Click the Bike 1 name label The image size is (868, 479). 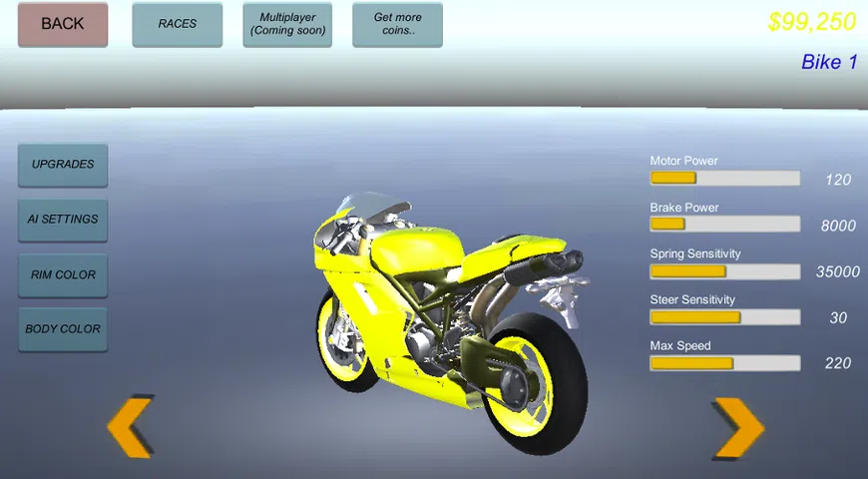click(828, 62)
